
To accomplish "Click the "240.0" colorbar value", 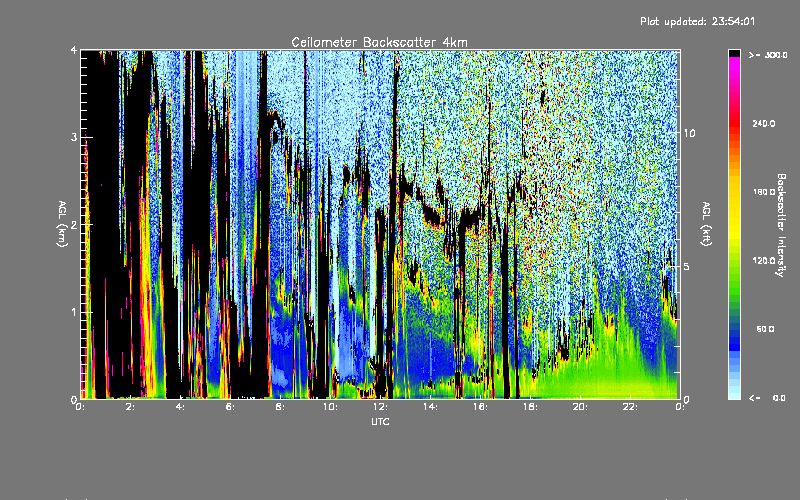I will (x=764, y=124).
